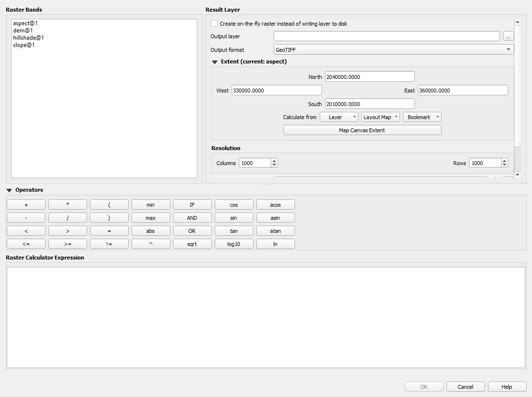Click the West extent field

click(277, 91)
